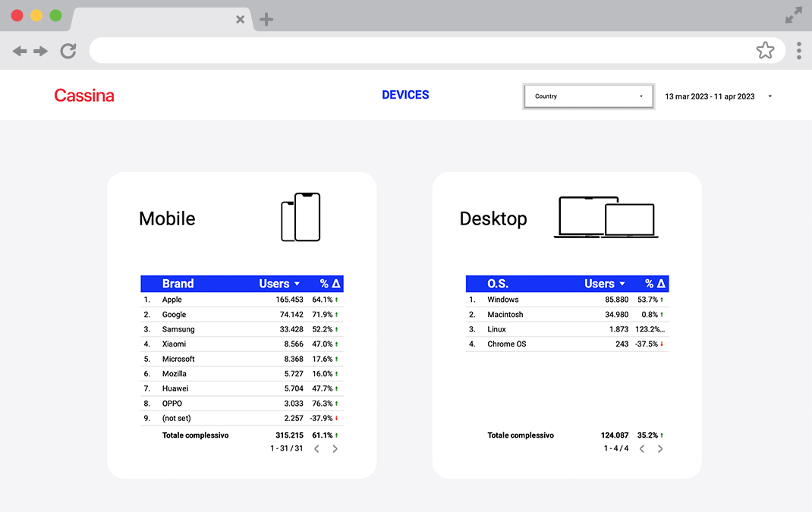Sort Mobile table by % Δ column

[x=330, y=284]
